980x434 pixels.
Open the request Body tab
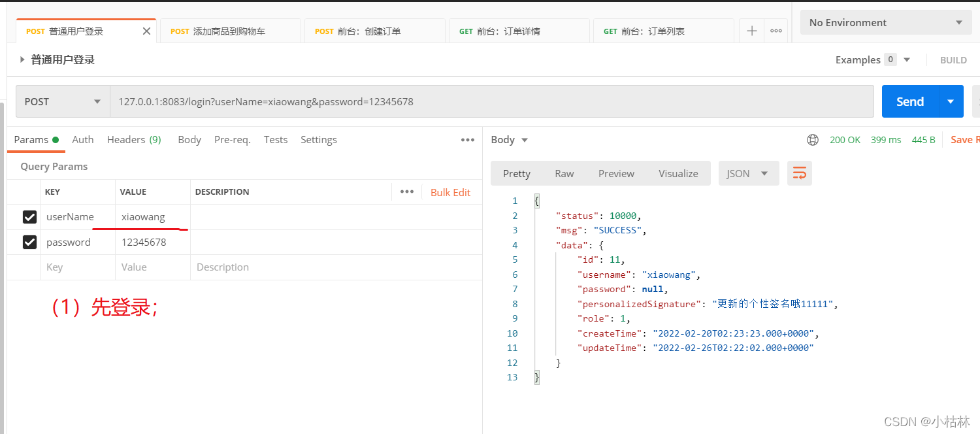point(189,140)
